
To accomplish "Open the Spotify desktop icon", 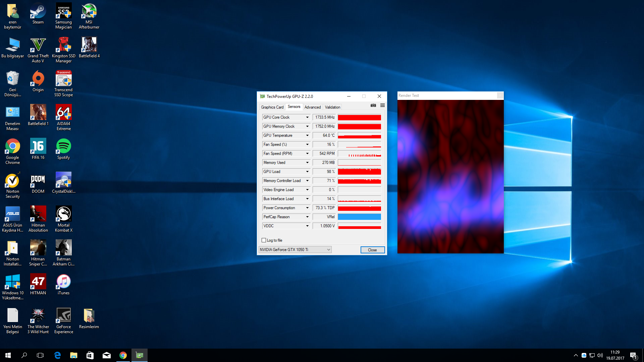I will [63, 149].
